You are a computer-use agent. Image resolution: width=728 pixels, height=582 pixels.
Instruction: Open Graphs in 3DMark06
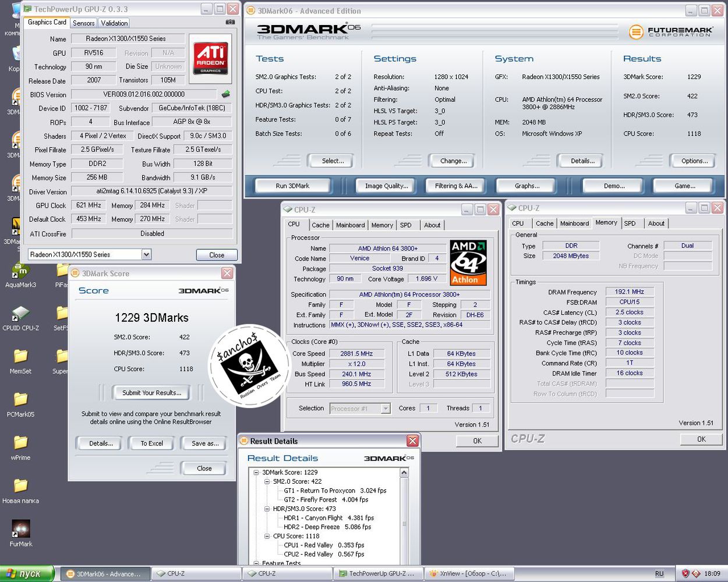tap(526, 186)
